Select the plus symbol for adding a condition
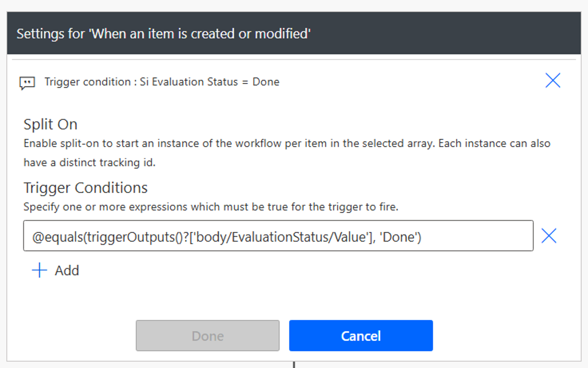This screenshot has width=588, height=368. point(38,270)
